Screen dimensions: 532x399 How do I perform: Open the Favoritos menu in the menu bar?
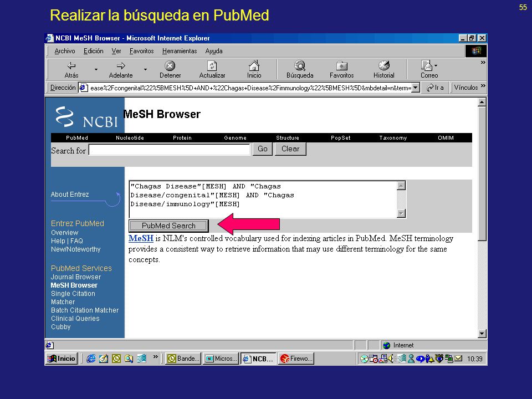[141, 51]
